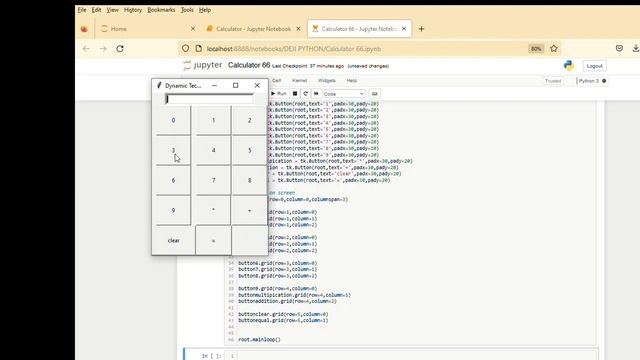
Task: Reload the page with the refresh icon
Action: tap(120, 49)
